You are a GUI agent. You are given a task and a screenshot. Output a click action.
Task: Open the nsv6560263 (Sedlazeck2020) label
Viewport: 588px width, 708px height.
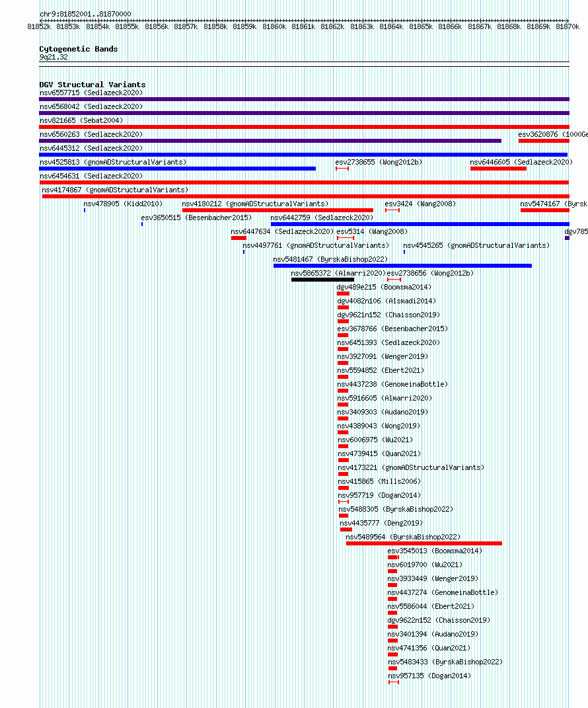(x=91, y=135)
